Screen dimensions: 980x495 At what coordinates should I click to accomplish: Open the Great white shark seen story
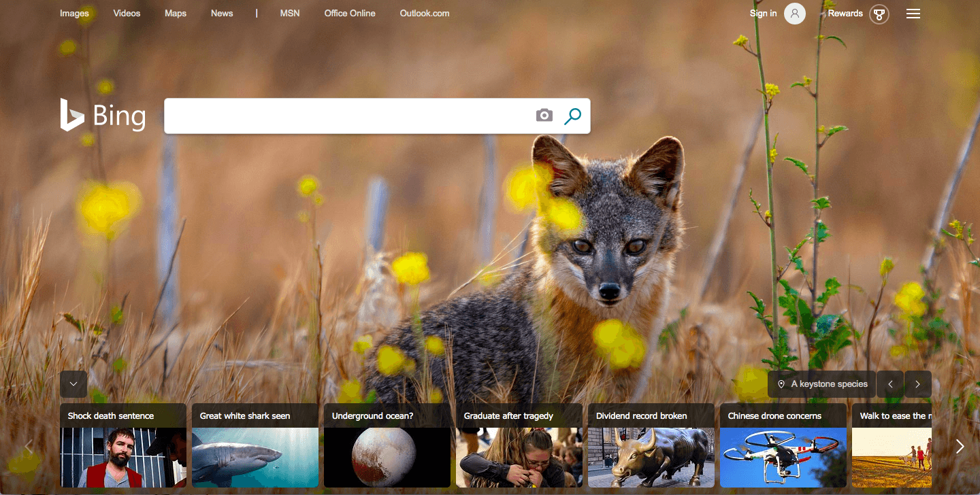click(255, 445)
